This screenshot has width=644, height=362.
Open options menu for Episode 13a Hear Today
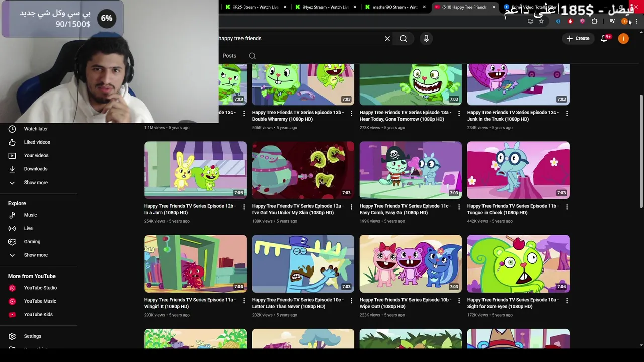[459, 113]
